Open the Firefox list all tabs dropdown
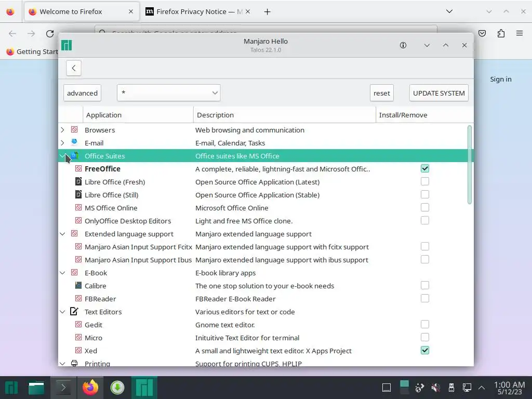Viewport: 532px width, 399px height. click(449, 11)
